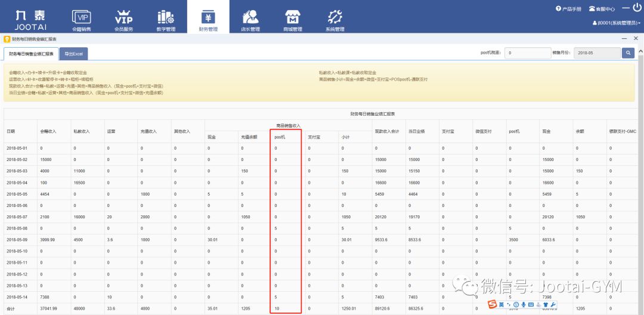Click the 商品销售收入 group header
The image size is (644, 315).
point(289,125)
